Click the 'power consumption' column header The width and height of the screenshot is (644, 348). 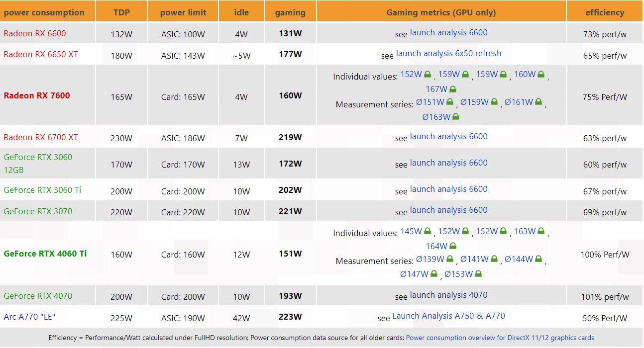(x=44, y=13)
